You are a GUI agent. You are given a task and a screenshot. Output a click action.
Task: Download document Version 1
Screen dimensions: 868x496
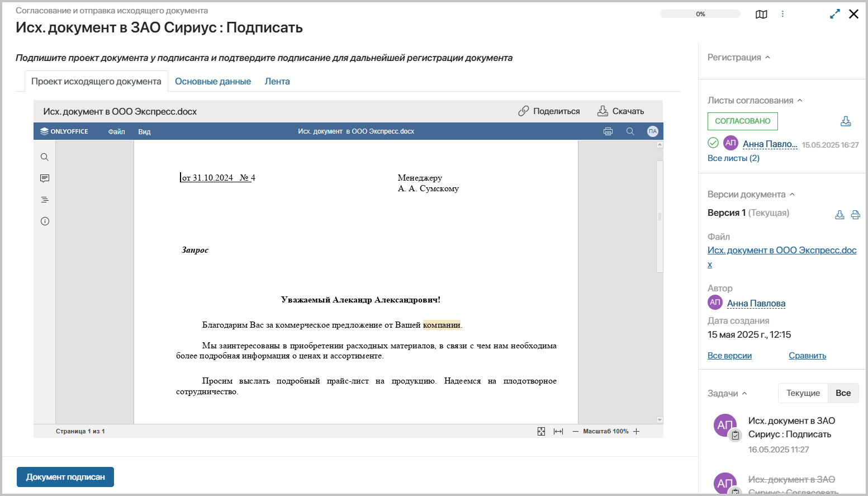[839, 215]
